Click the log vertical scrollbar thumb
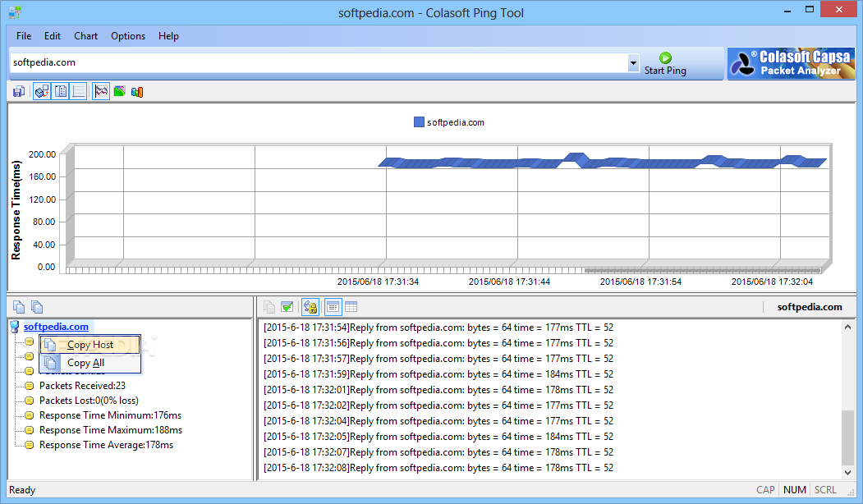Image resolution: width=863 pixels, height=504 pixels. pyautogui.click(x=847, y=438)
